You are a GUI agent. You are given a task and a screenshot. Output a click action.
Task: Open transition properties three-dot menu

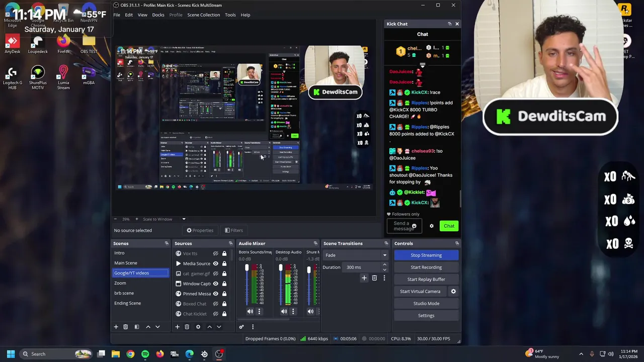(x=384, y=278)
